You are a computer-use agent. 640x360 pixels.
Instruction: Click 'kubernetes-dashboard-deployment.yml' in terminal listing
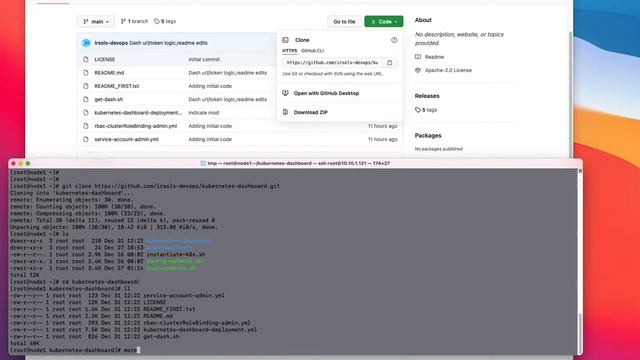click(200, 330)
